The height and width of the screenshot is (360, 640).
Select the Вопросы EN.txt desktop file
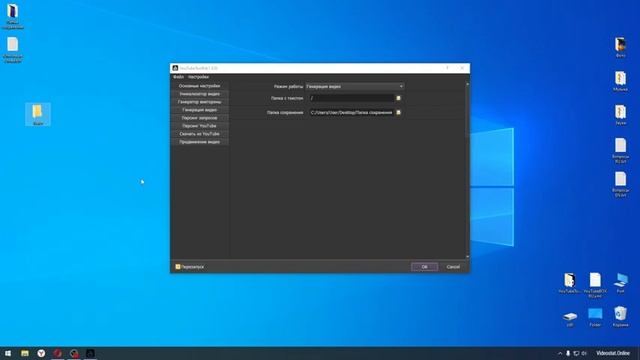pos(620,184)
